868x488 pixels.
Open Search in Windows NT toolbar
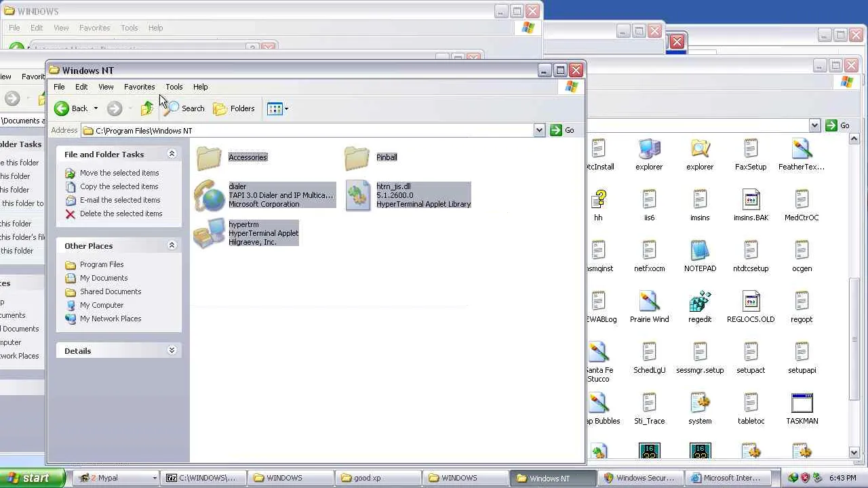point(184,108)
